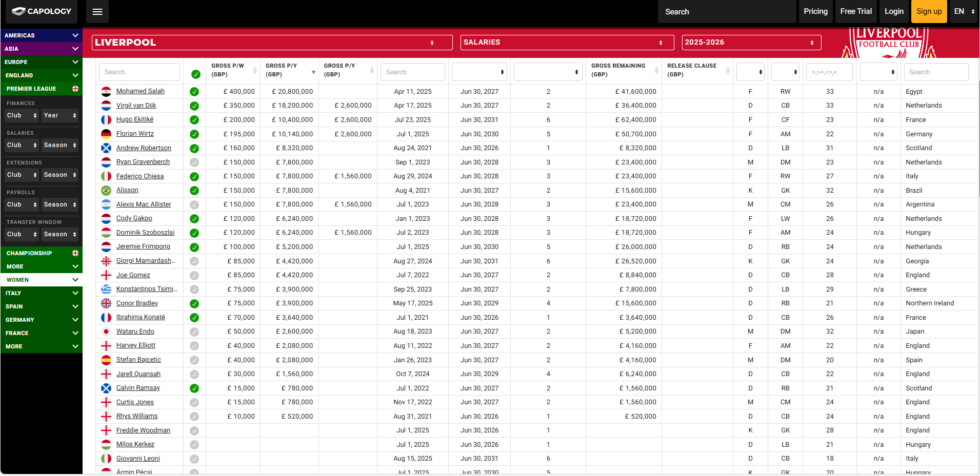The width and height of the screenshot is (980, 476).
Task: Select France in the sidebar
Action: [42, 333]
